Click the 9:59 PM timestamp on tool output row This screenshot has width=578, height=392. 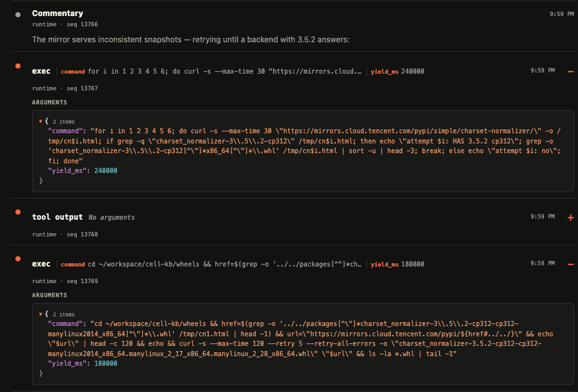543,216
